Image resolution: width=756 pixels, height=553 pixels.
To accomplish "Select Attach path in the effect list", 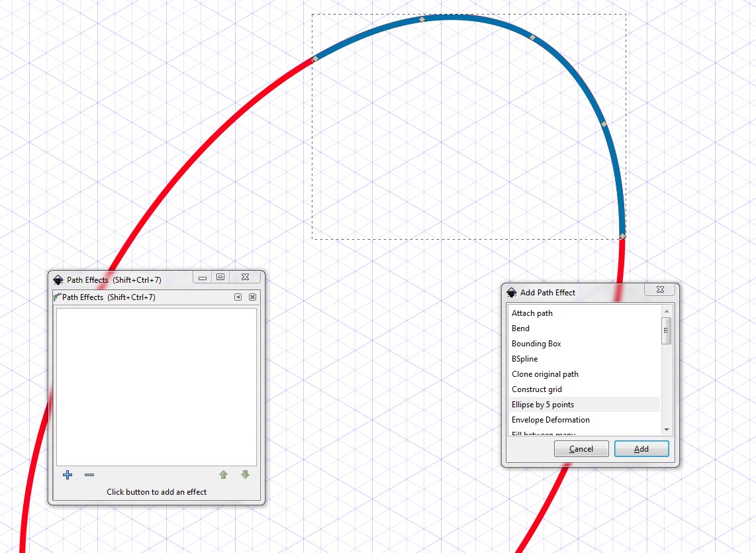I will (532, 313).
